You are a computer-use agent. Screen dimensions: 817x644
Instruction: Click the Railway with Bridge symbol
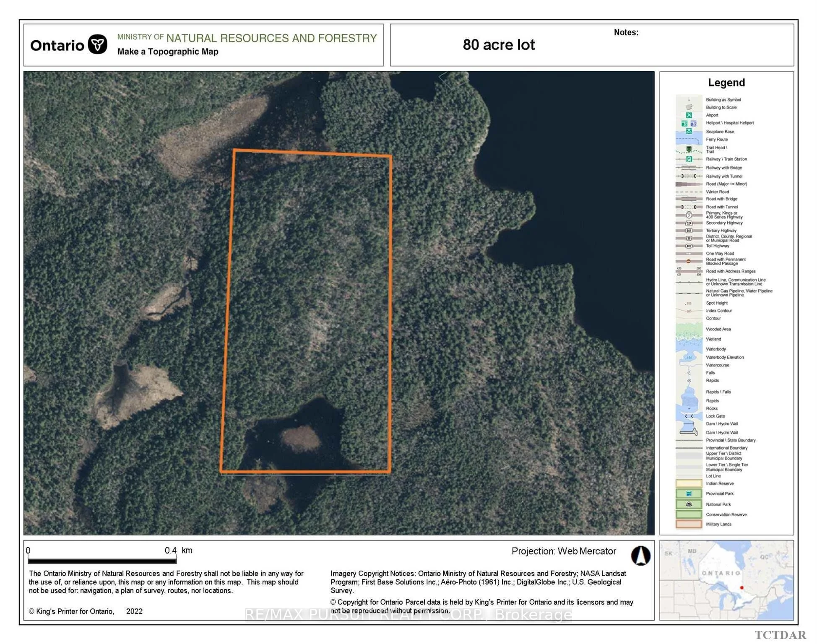coord(689,167)
